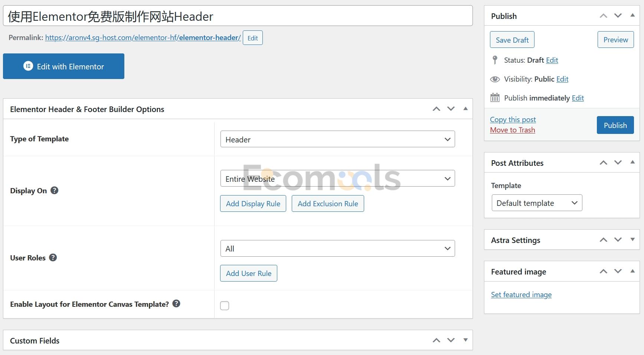Open the permalink URL link

pyautogui.click(x=143, y=37)
